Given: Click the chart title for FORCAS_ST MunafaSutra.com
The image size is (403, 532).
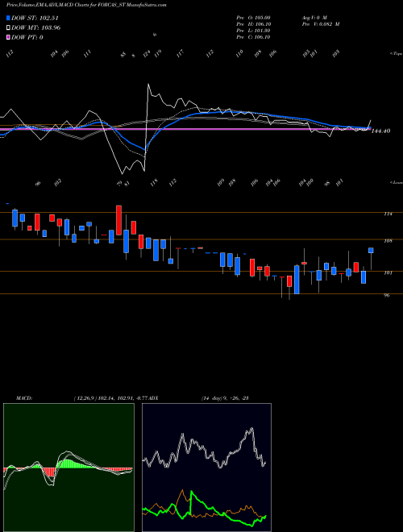Looking at the screenshot, I should (86, 5).
